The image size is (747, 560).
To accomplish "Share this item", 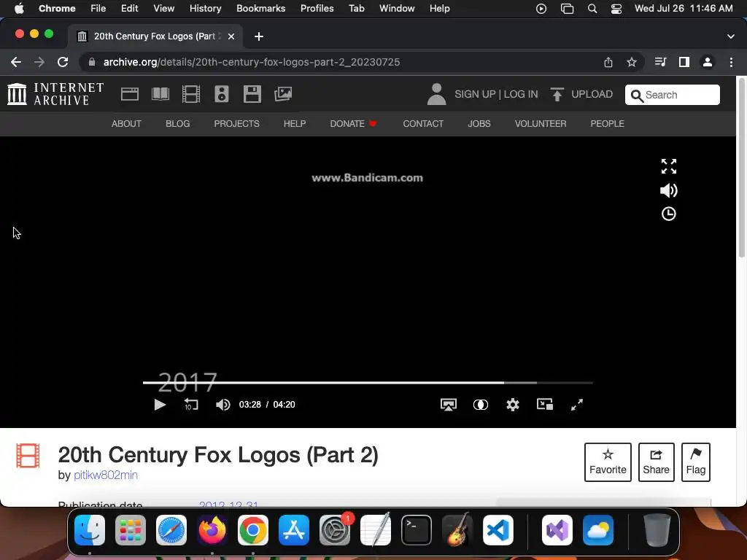I will (x=656, y=462).
